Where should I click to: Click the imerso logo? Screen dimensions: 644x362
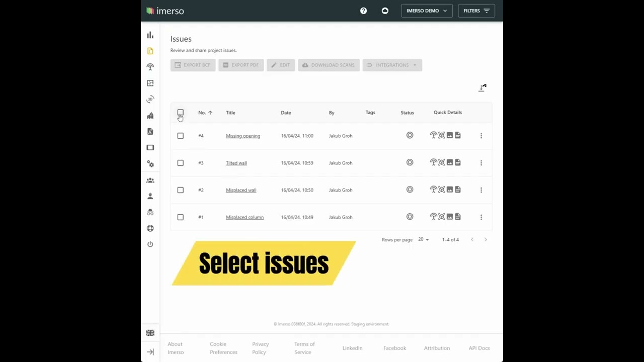(x=165, y=11)
